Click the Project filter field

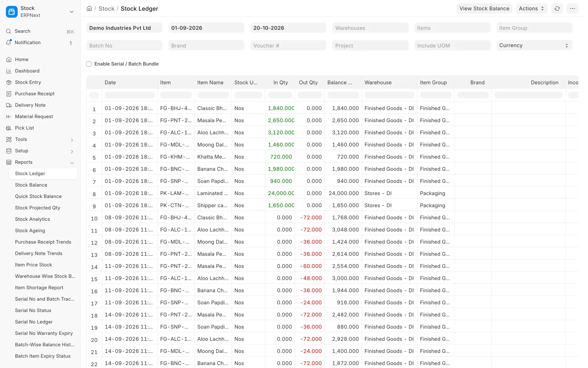point(370,46)
